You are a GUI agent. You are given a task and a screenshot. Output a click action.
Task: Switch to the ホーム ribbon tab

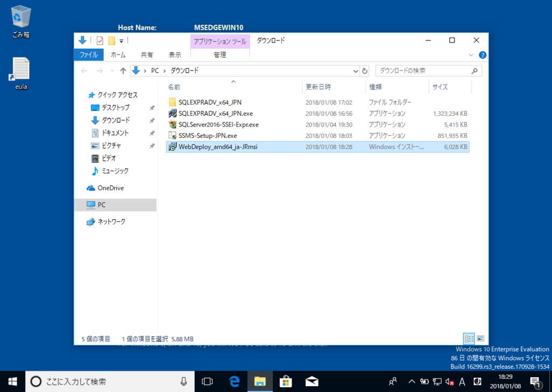[x=118, y=55]
